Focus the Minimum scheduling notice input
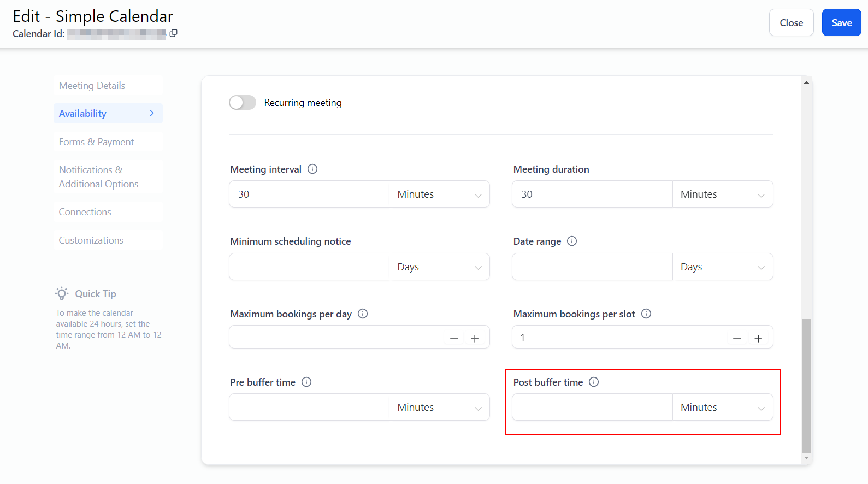 click(x=309, y=267)
